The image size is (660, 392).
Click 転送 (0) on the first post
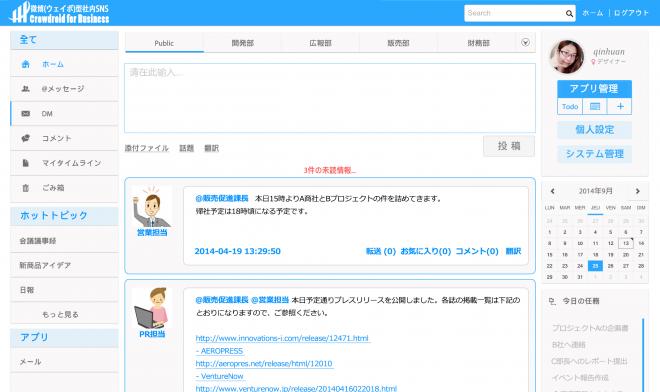pos(381,251)
